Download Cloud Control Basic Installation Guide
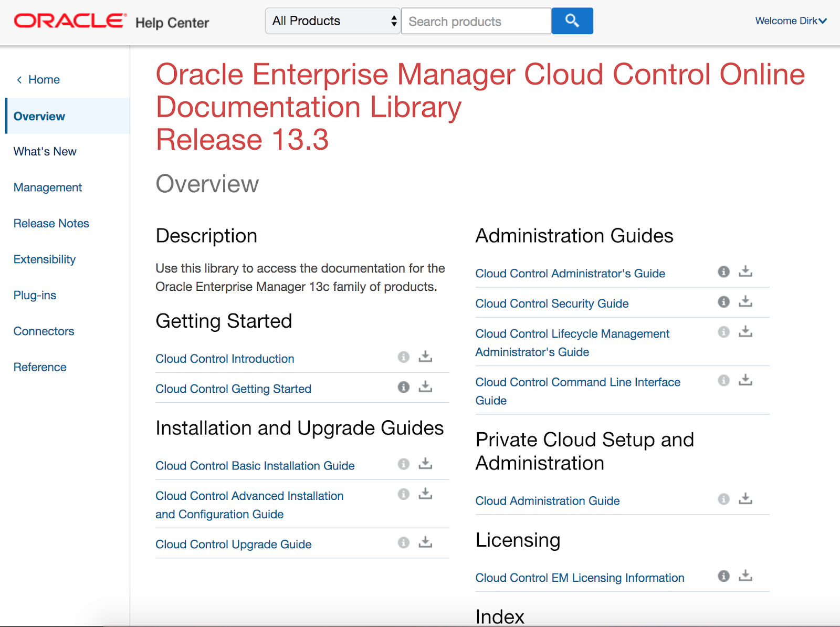Screen dimensions: 840x627 [x=425, y=463]
